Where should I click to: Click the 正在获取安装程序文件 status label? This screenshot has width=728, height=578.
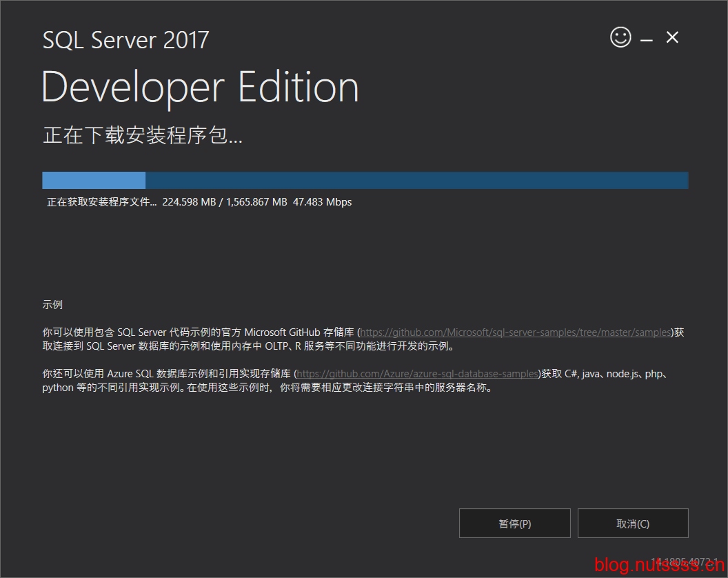click(x=101, y=202)
